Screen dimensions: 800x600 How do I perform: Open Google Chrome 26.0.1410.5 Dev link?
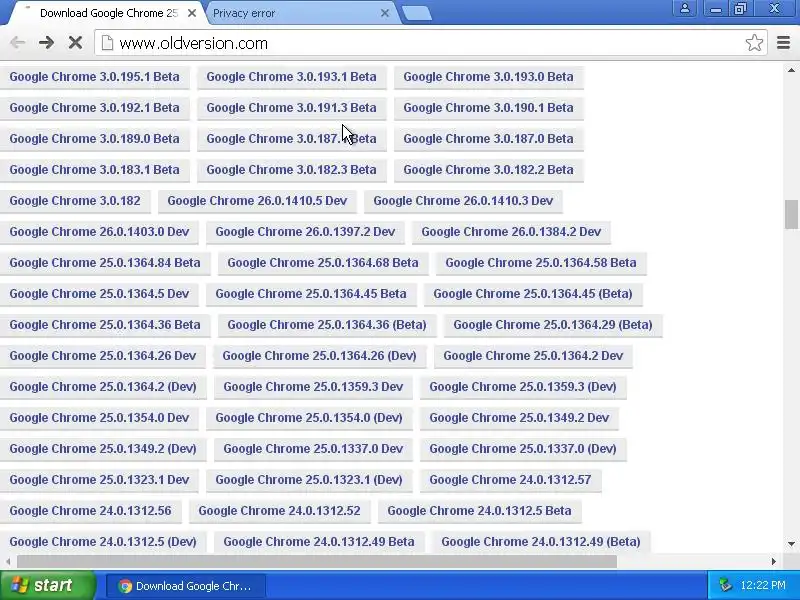[257, 201]
